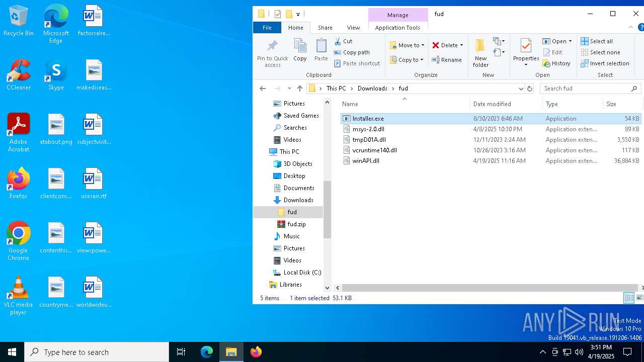Open 3D Objects in navigation pane
The height and width of the screenshot is (362, 644).
coord(293,164)
